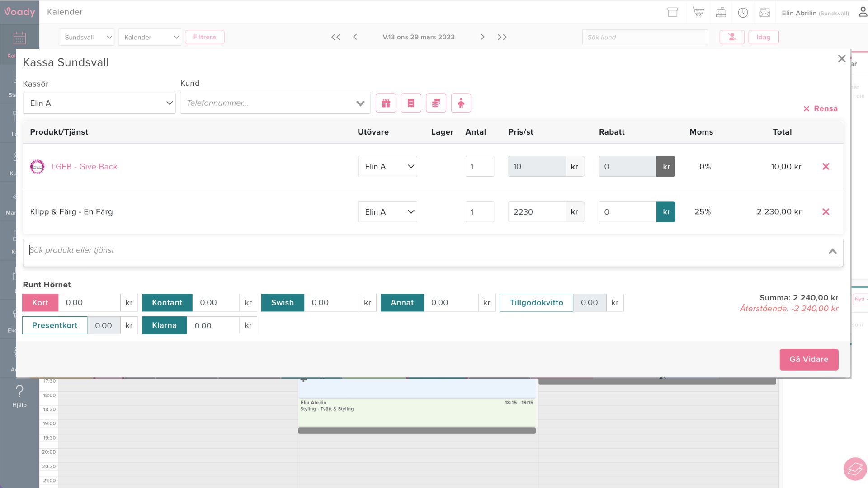Click the Rensa link
Viewport: 868px width, 488px height.
pyautogui.click(x=820, y=108)
